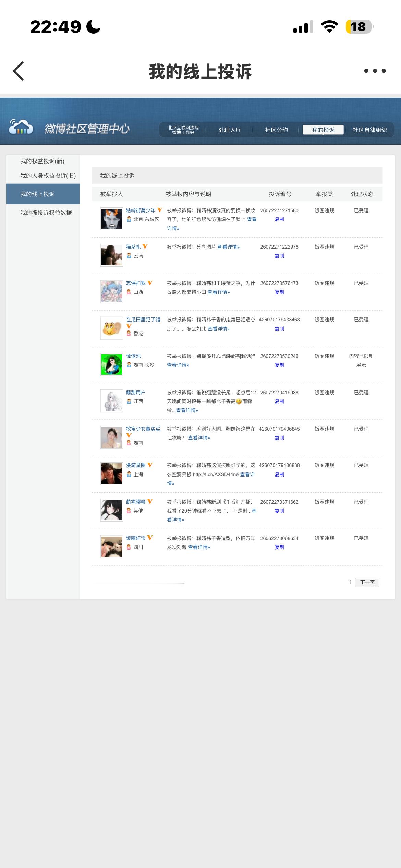Open 我的被投诉权益数据 sidebar item

point(46,213)
